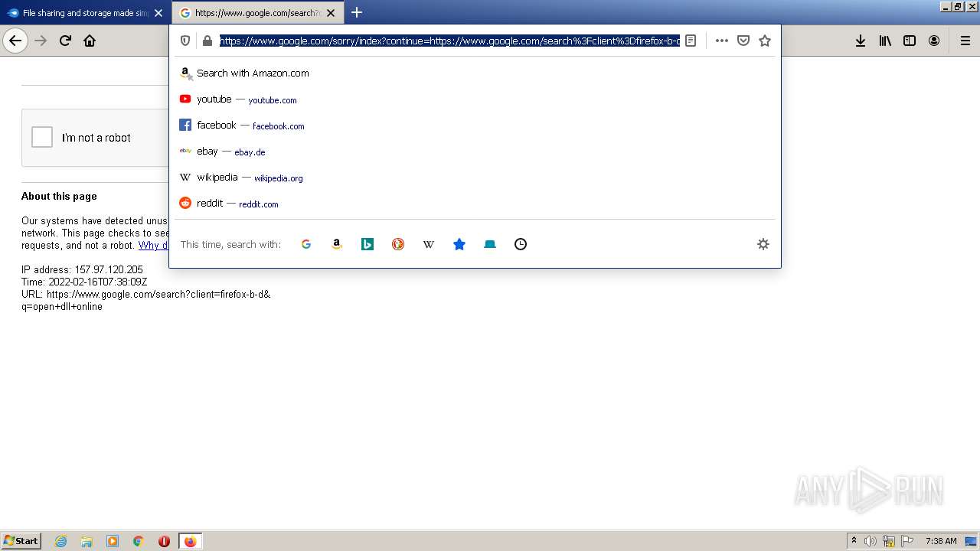Click the selected URL in address bar

[449, 41]
